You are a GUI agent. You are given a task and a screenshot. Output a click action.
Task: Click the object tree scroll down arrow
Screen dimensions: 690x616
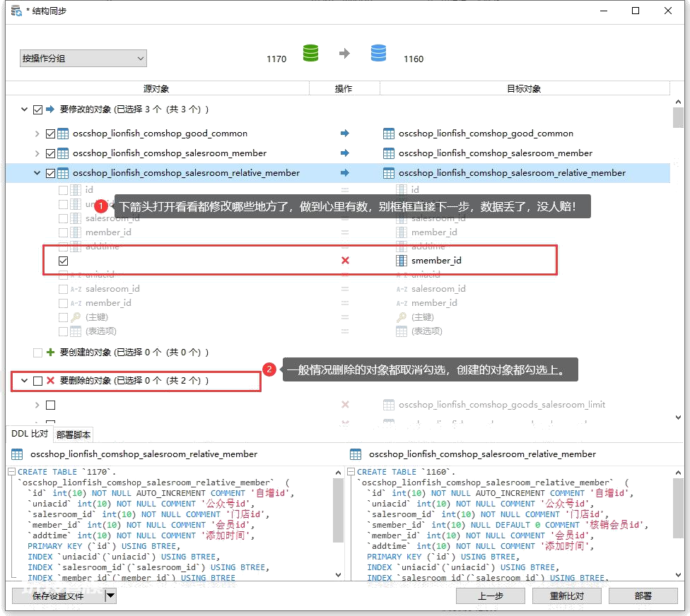tap(678, 417)
